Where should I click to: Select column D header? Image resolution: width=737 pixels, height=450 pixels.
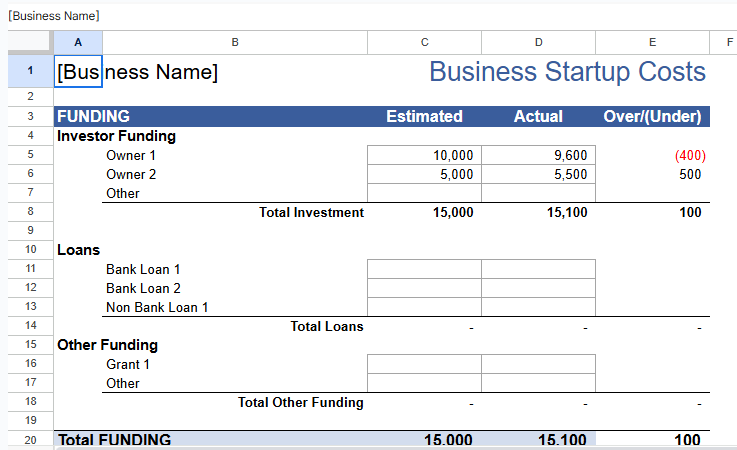538,42
